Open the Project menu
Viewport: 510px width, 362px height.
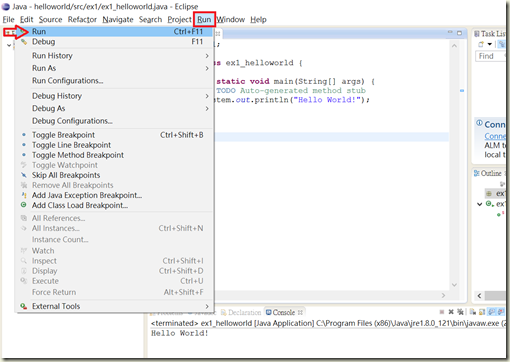179,20
